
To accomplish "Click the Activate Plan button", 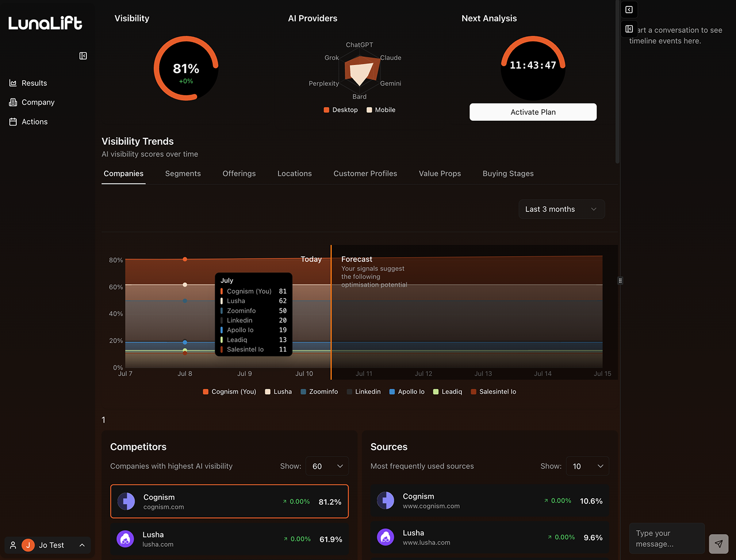I will coord(533,112).
